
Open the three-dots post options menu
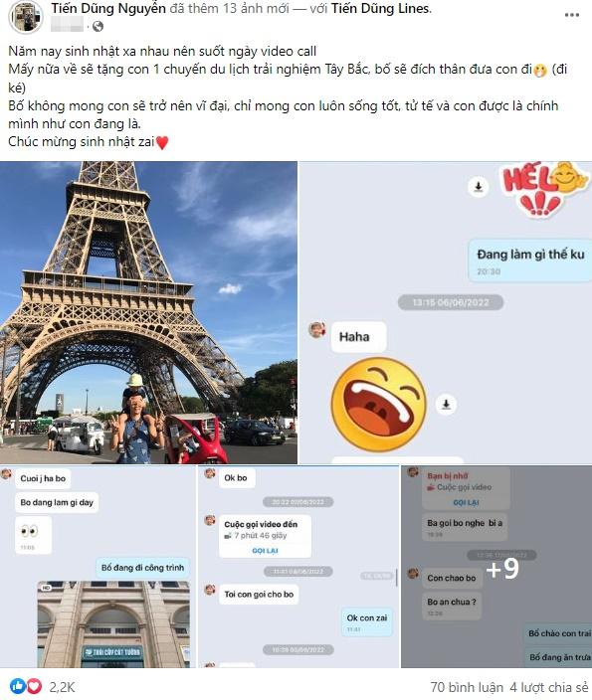point(572,15)
